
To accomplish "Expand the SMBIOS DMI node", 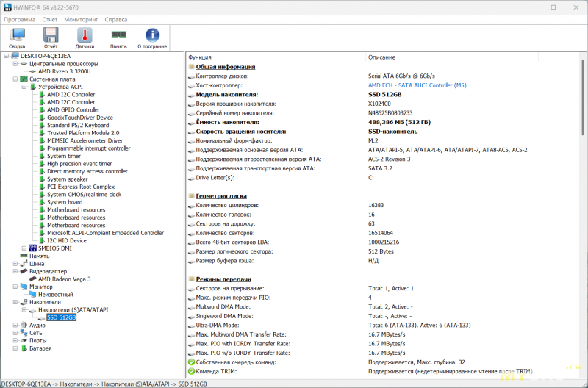I will click(x=24, y=248).
